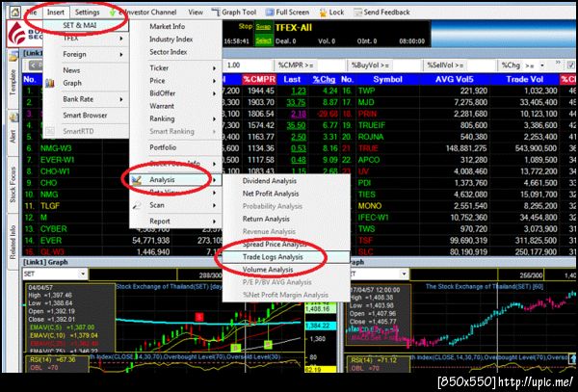Choose Trade Logs Analysis
The height and width of the screenshot is (392, 578).
point(273,257)
